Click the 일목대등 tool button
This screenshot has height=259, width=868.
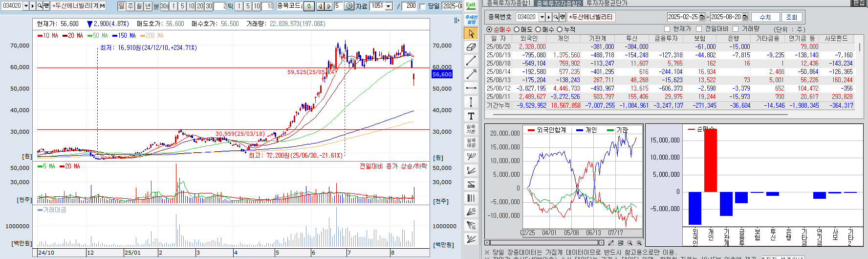point(471,143)
